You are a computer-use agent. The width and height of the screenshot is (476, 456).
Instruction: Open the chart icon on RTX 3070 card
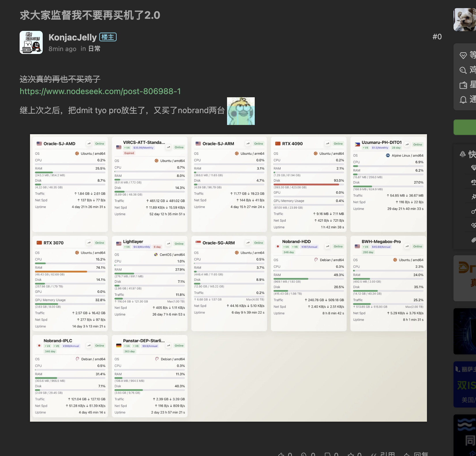(89, 243)
